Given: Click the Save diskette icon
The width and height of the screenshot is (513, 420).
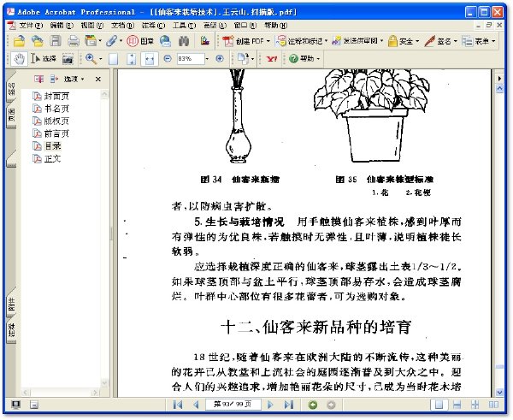Looking at the screenshot, I should tap(56, 41).
